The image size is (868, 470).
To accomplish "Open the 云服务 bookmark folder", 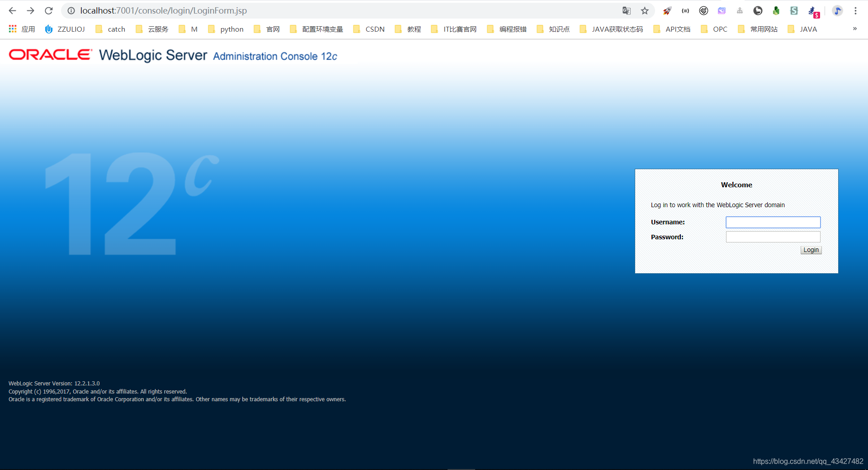I will pos(152,29).
